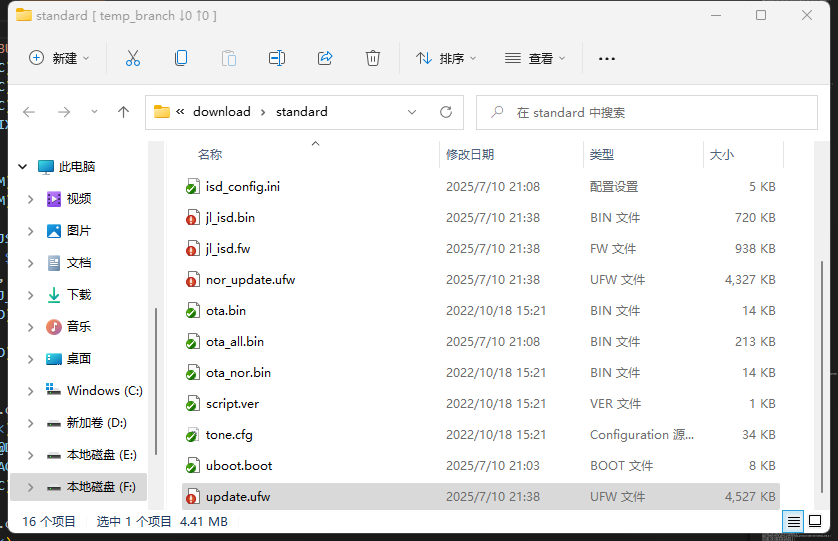
Task: Expand the 图片 folder node
Action: [x=30, y=231]
